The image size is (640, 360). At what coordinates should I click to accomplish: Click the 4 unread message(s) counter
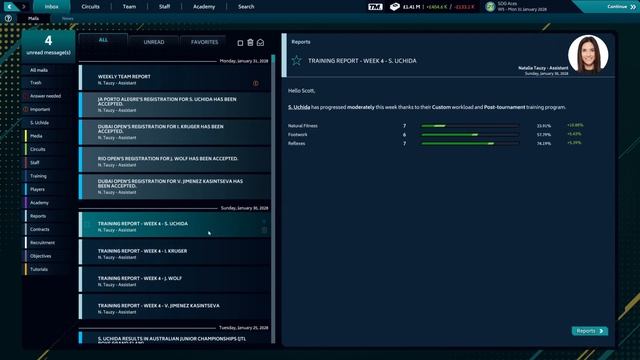pyautogui.click(x=49, y=46)
